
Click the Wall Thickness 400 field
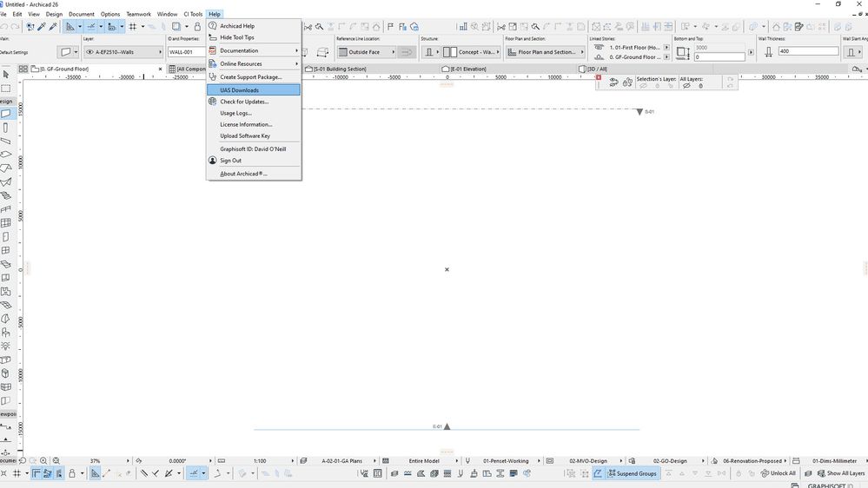coord(808,51)
